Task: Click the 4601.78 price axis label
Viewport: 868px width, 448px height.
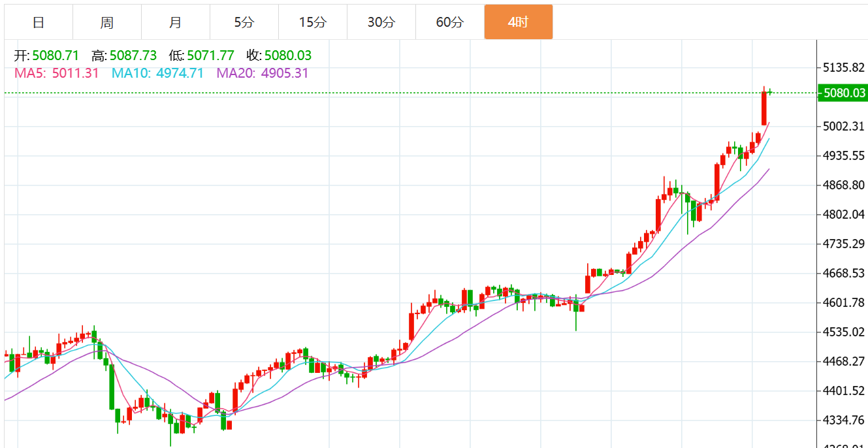Action: point(844,302)
